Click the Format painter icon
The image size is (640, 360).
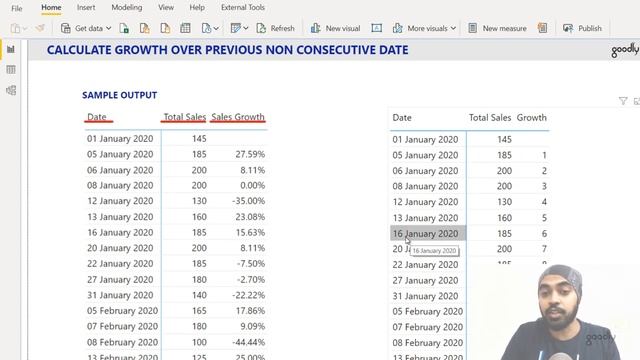tap(40, 28)
